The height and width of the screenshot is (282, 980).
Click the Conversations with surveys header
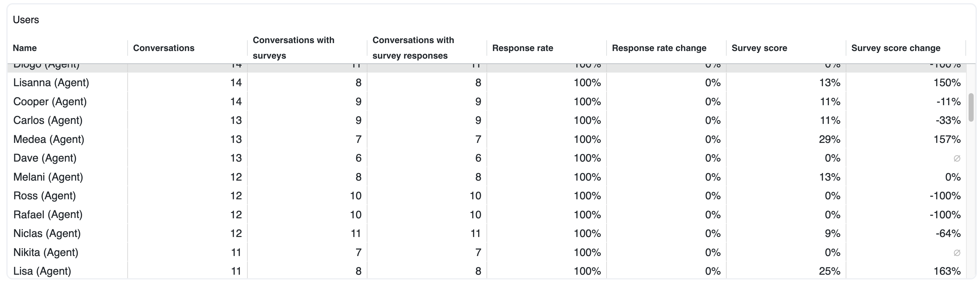[x=293, y=48]
